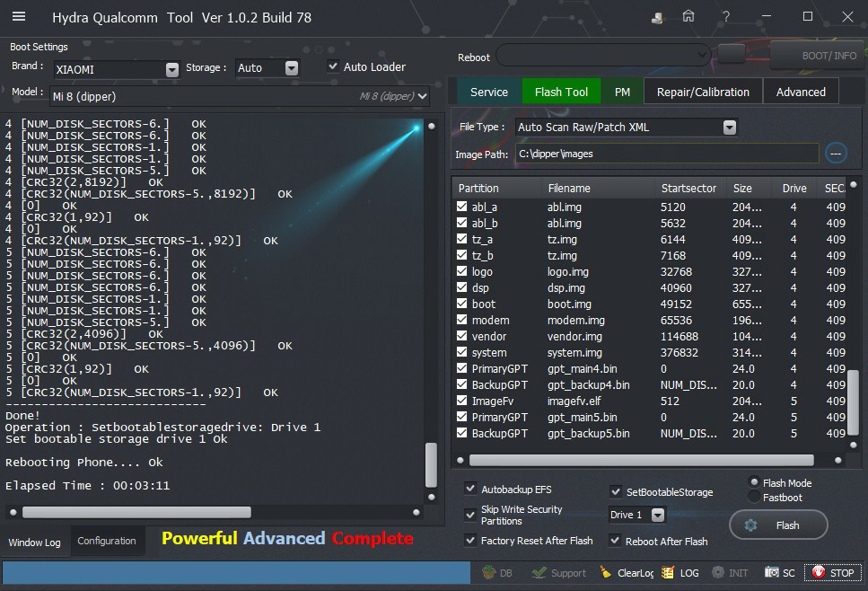Uncheck the dsp partition checkbox
868x591 pixels.
click(461, 287)
